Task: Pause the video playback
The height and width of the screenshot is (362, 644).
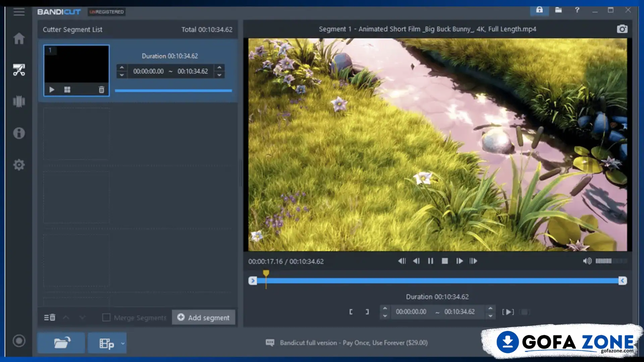Action: 430,261
